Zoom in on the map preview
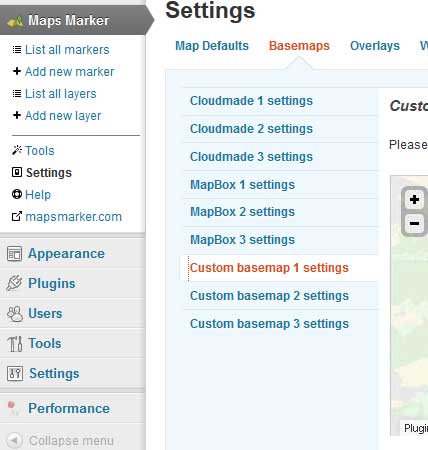The image size is (428, 450). (414, 200)
